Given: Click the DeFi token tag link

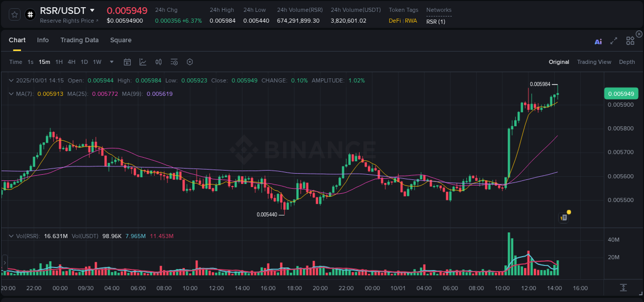Looking at the screenshot, I should [394, 21].
